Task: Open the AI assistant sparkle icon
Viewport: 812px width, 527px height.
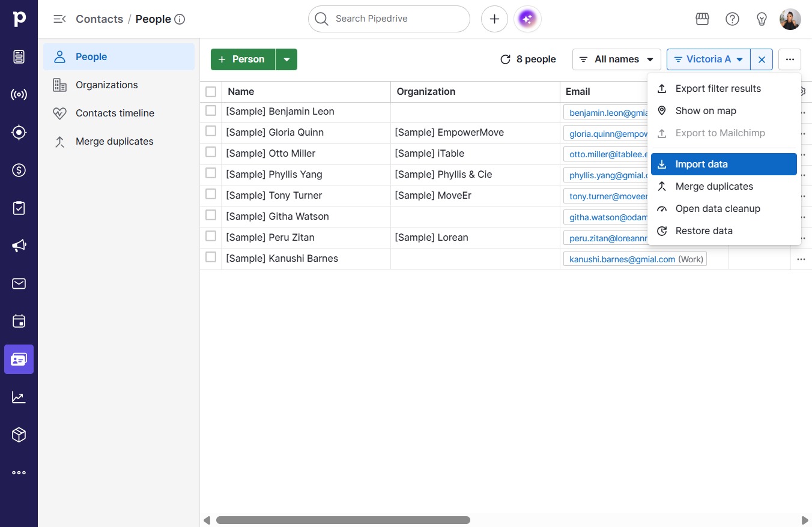Action: tap(527, 19)
